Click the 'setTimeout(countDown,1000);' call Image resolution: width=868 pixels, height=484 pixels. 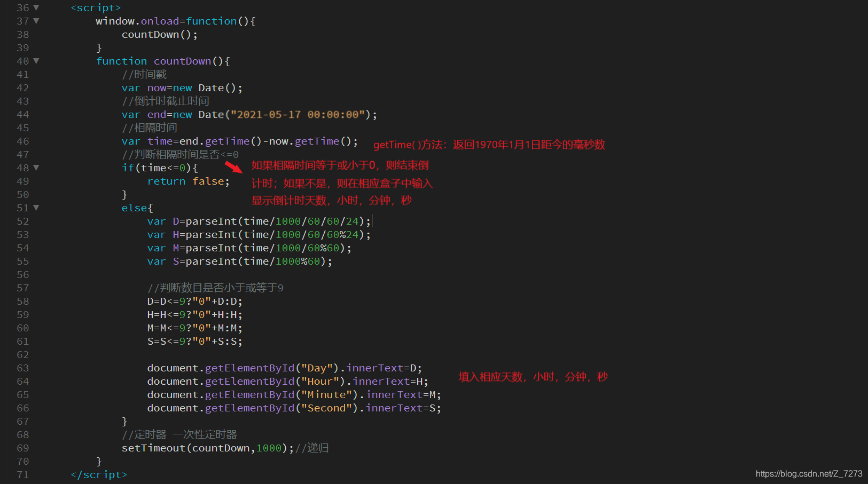(208, 448)
